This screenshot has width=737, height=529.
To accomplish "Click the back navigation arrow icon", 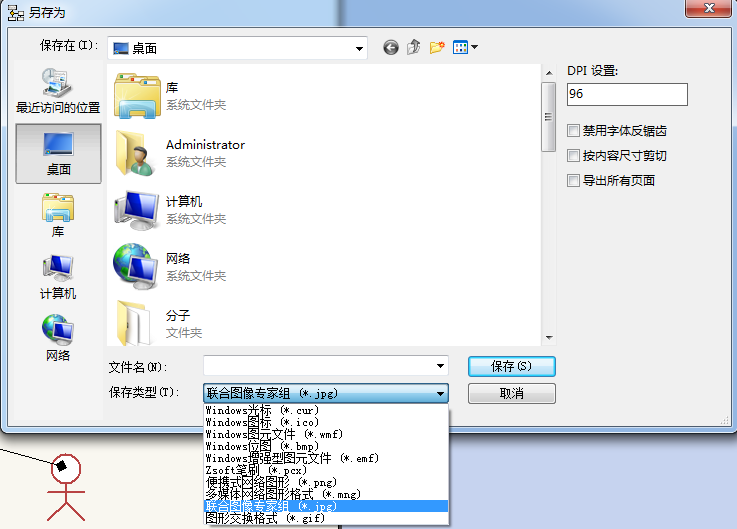I will click(390, 47).
